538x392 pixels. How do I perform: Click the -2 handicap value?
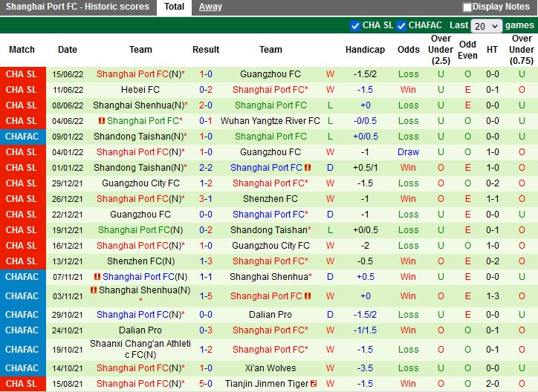[365, 246]
